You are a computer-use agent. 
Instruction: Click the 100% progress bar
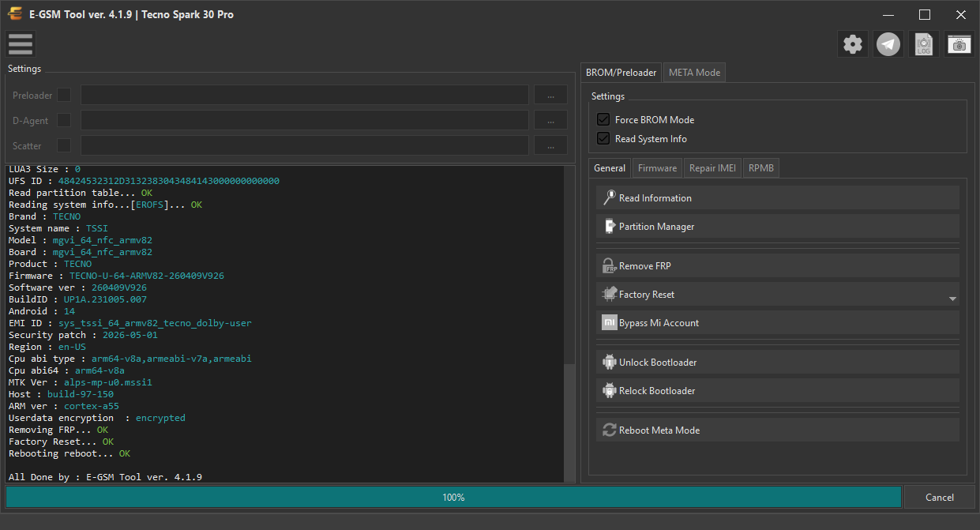tap(453, 497)
